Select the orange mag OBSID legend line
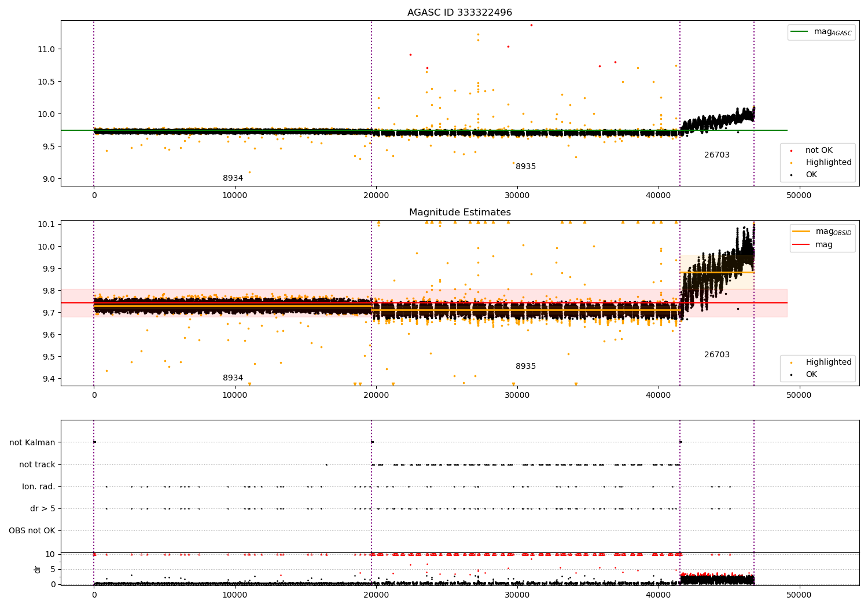 [801, 232]
